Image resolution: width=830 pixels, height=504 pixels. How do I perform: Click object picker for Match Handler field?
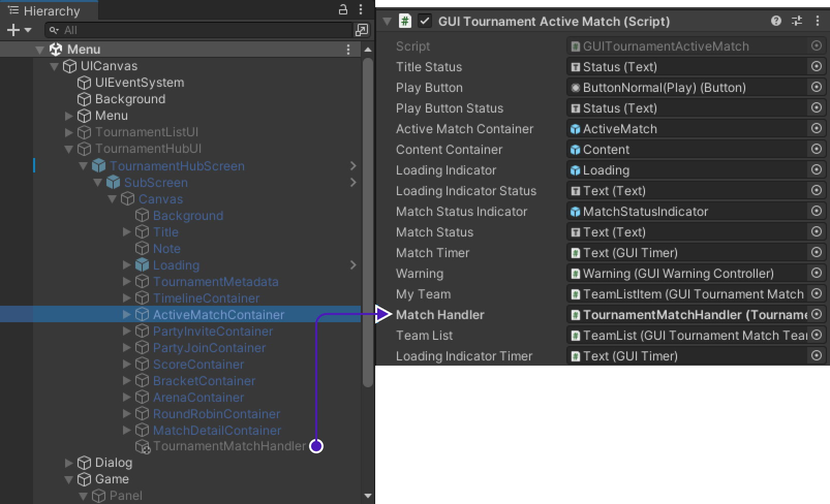817,314
